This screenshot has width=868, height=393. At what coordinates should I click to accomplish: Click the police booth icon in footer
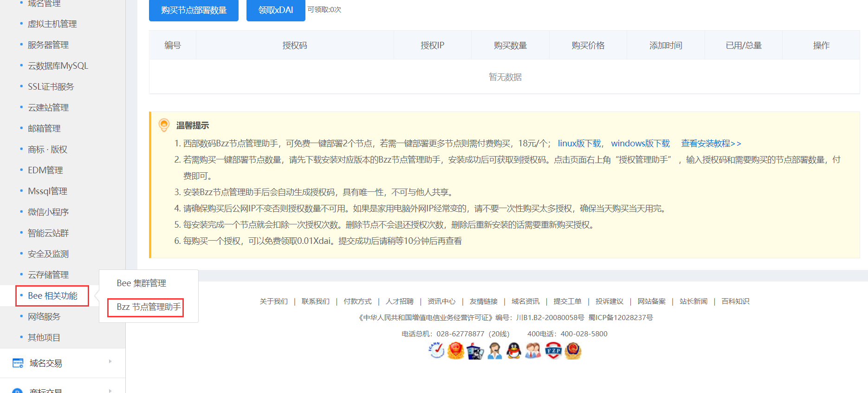(x=475, y=351)
